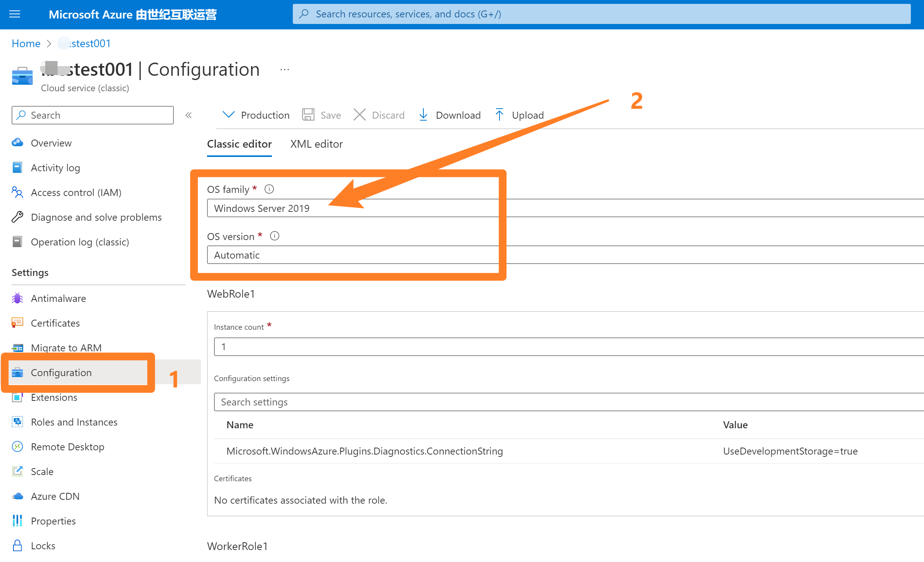Open the Antimalware settings item

(58, 298)
